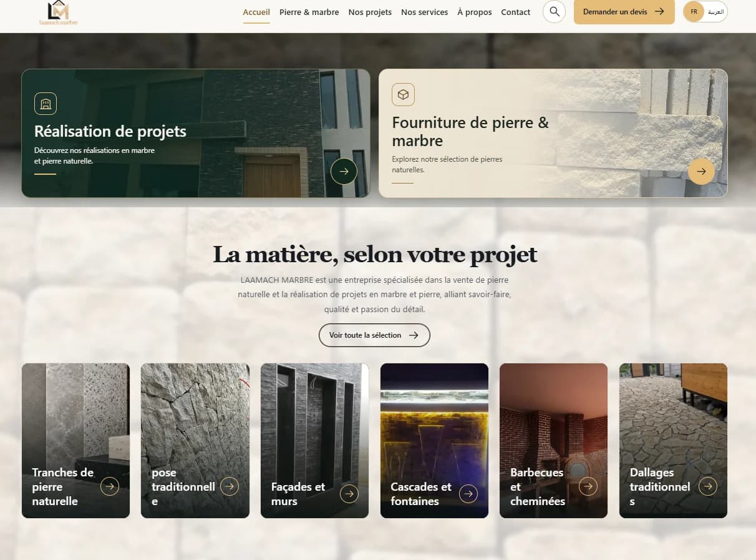Viewport: 756px width, 560px height.
Task: Click the LAAMACH MARBRE description paragraph
Action: [375, 294]
